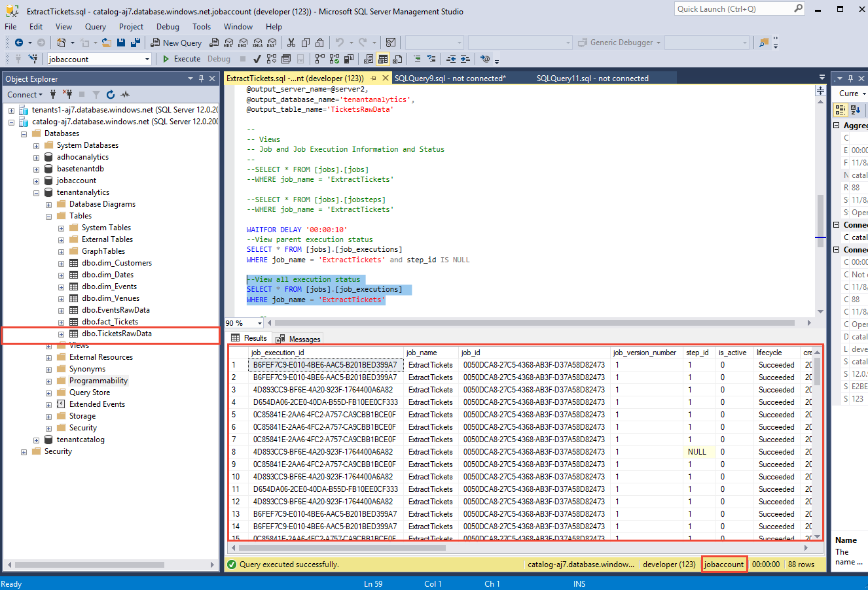
Task: Close the ExtractTickets.sql tab
Action: click(385, 78)
